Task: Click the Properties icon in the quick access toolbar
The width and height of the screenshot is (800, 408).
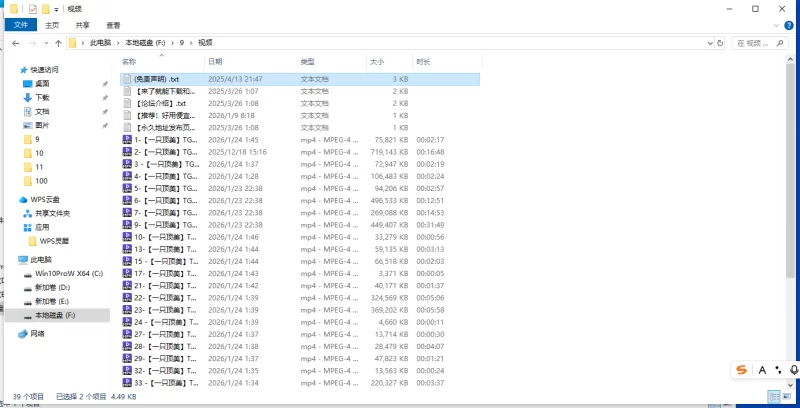Action: tap(33, 8)
